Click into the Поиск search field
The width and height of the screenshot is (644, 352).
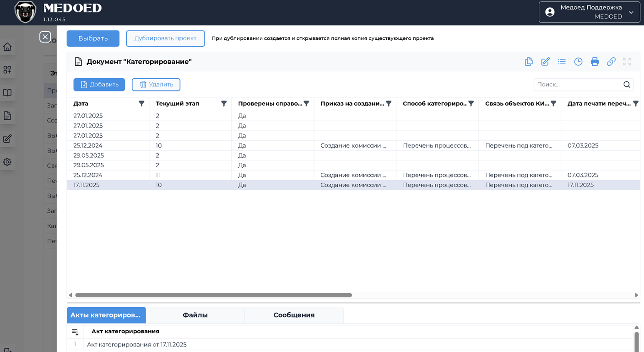coord(578,85)
